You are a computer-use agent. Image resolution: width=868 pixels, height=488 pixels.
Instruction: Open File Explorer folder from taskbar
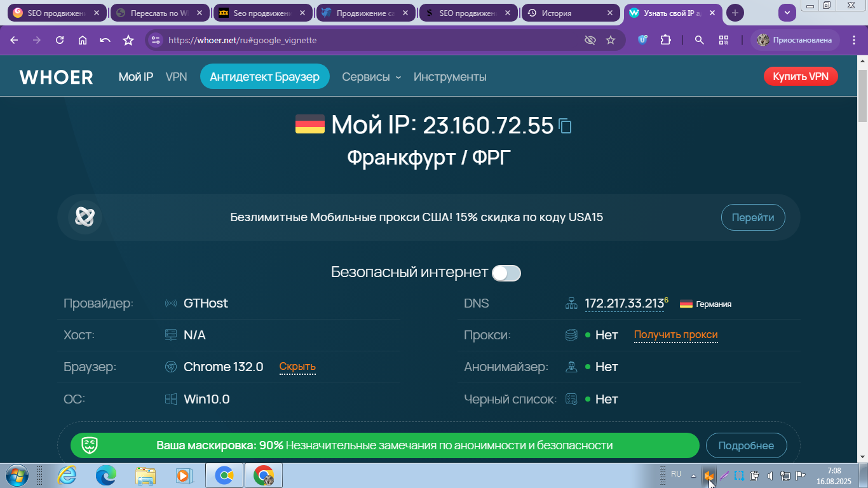[x=146, y=476]
